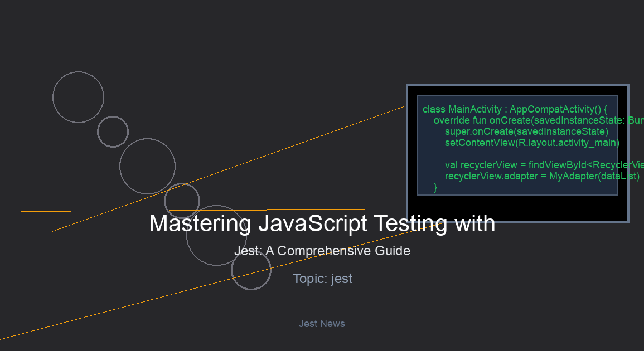
Task: Click the third circle in the diagonal chain
Action: pyautogui.click(x=147, y=167)
